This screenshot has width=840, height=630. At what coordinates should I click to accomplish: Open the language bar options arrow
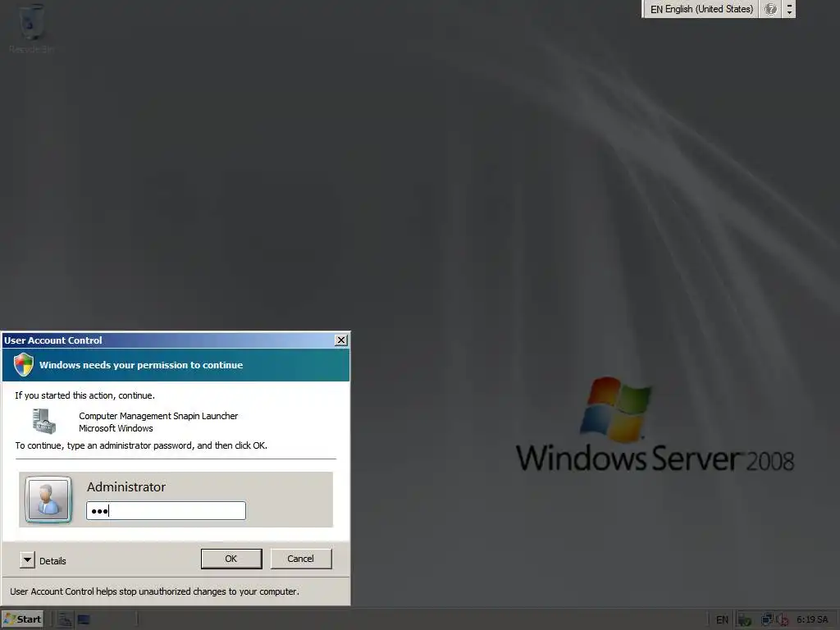pos(789,9)
